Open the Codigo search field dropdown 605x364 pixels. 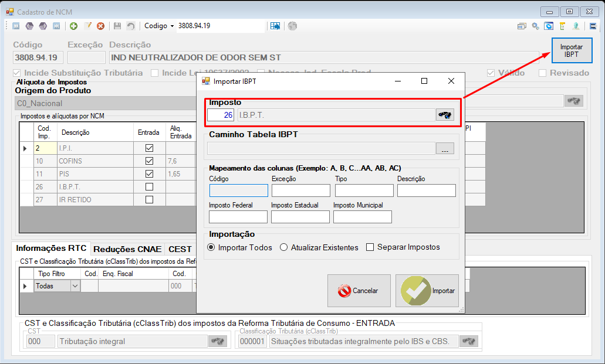pos(172,26)
